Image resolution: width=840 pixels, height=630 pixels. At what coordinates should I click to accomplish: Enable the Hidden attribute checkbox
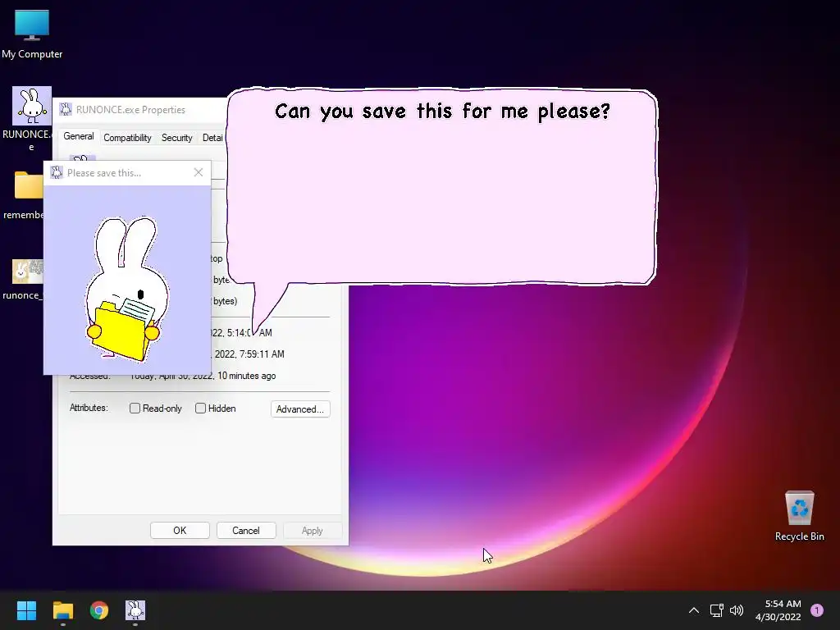coord(200,409)
